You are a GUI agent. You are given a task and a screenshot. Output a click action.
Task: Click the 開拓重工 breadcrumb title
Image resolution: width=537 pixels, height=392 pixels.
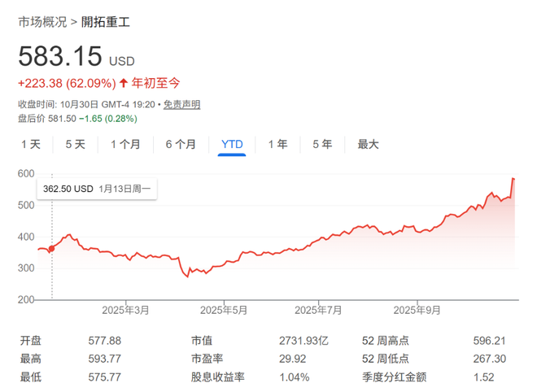(106, 22)
